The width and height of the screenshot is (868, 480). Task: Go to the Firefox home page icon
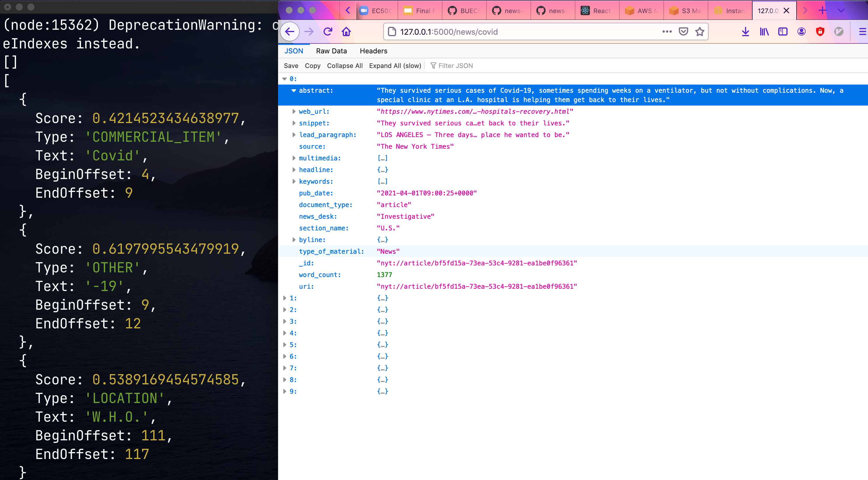(346, 32)
